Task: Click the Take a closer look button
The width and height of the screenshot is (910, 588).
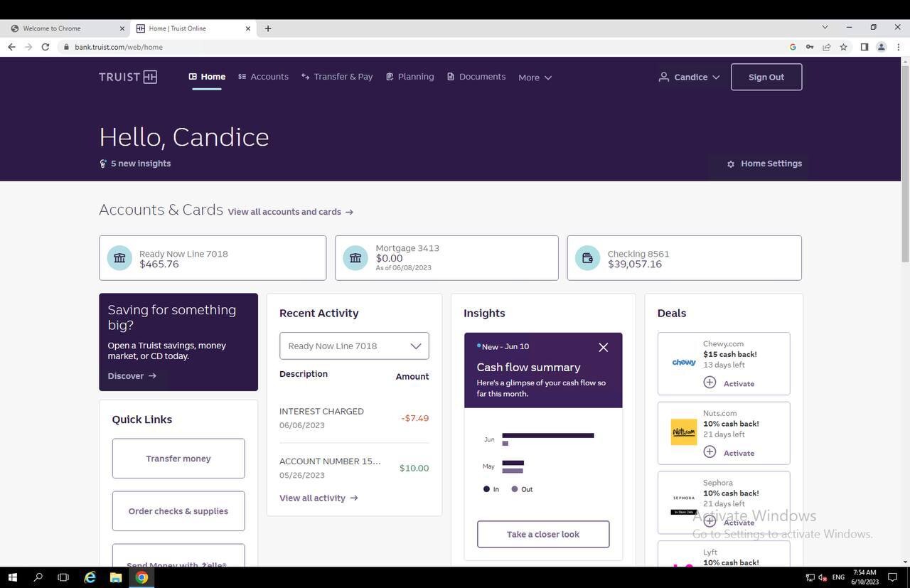Action: tap(543, 534)
